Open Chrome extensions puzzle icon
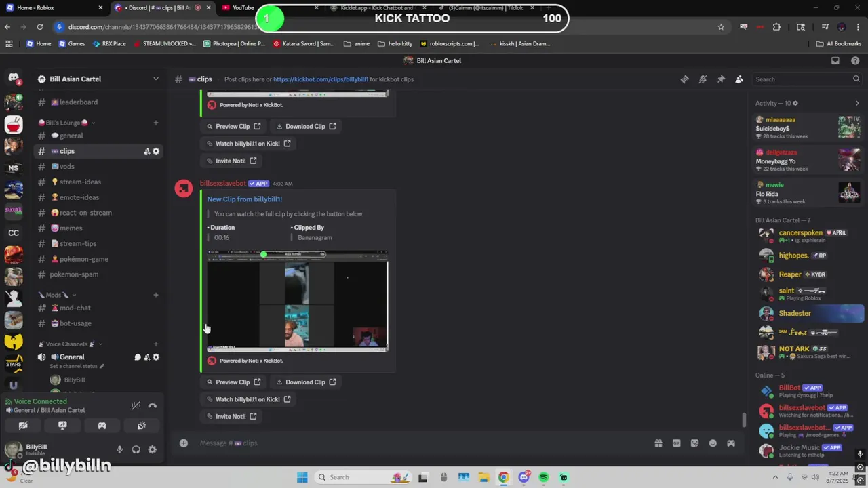868x488 pixels. click(776, 27)
